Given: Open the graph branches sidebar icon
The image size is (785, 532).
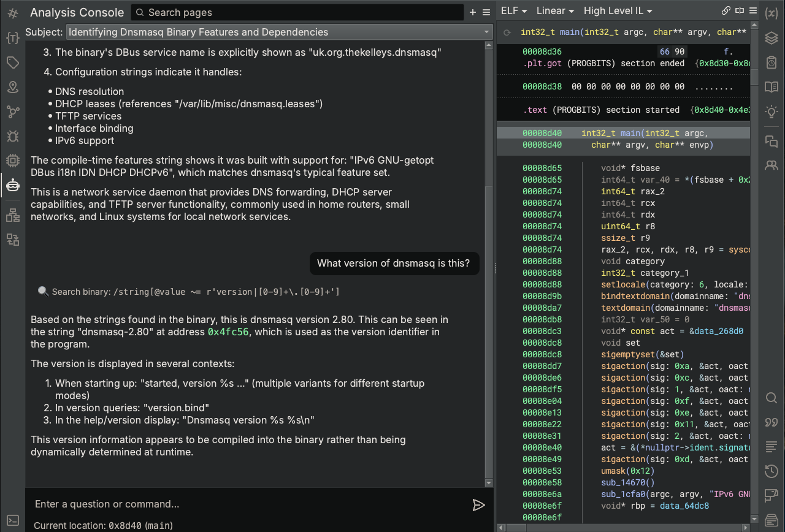Looking at the screenshot, I should 12,112.
